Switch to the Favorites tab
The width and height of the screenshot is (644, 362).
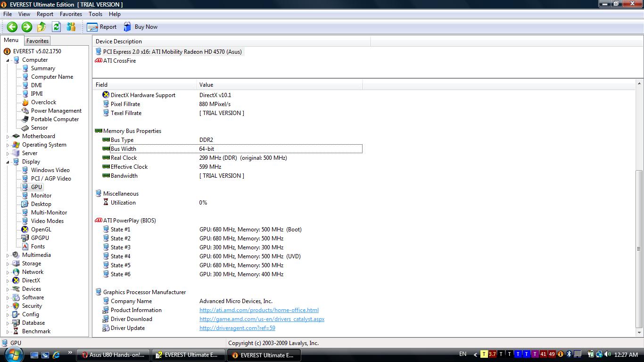coord(37,41)
